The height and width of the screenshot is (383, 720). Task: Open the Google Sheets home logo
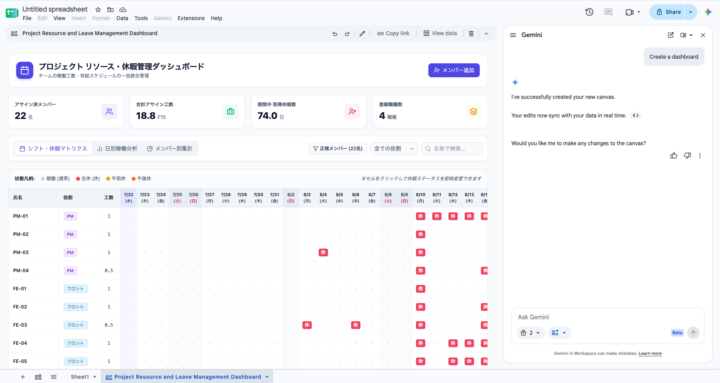tap(11, 13)
